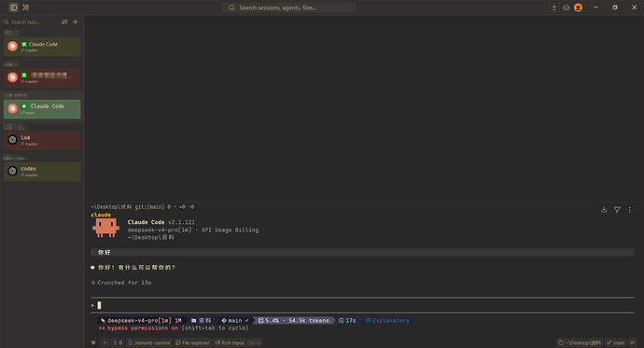Image resolution: width=644 pixels, height=348 pixels.
Task: Open the codex session tab
Action: [x=42, y=172]
